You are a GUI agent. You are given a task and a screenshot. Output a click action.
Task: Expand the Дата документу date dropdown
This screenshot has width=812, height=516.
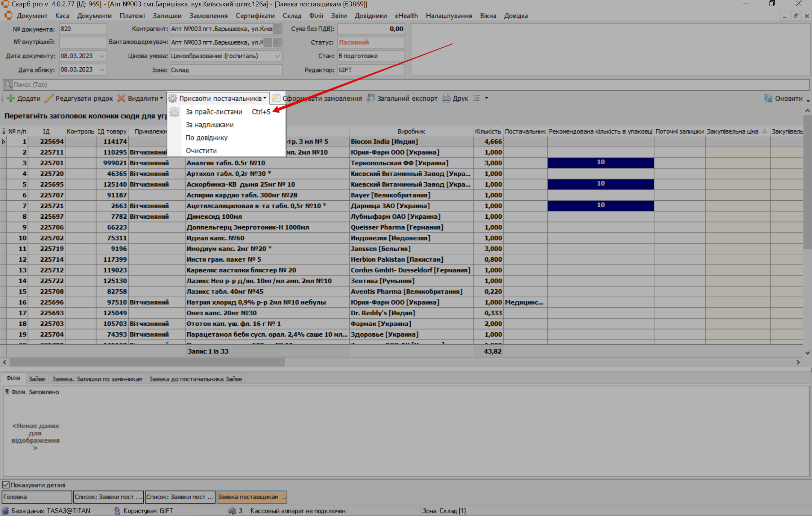(102, 56)
